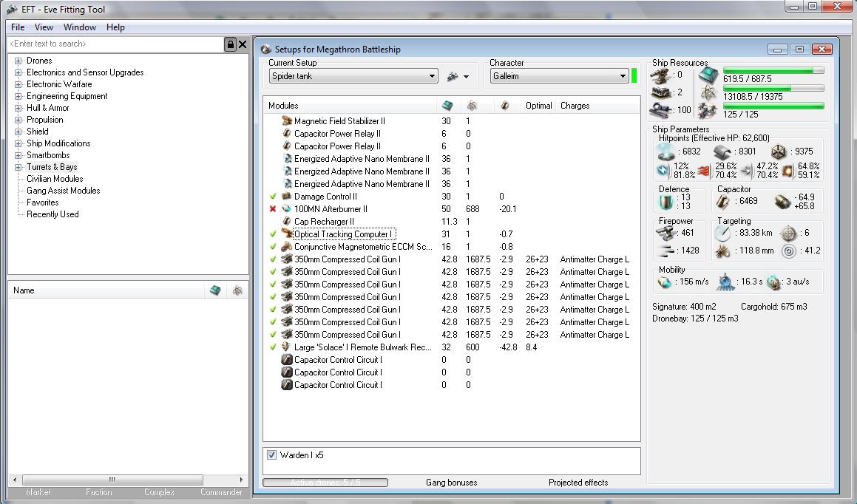The image size is (857, 504).
Task: Expand the Propulsion tree node
Action: point(18,120)
